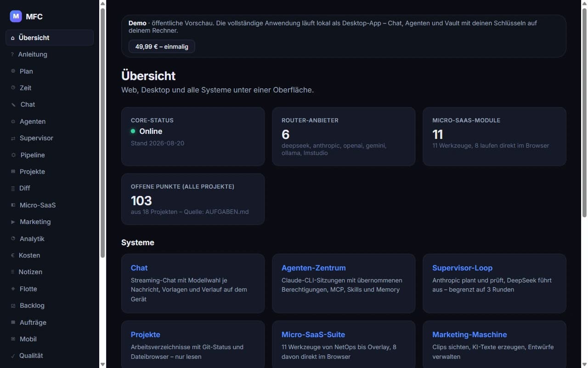
Task: Click '11 Werkzeuge, 8 laufen direkt im Browser'
Action: (491, 145)
